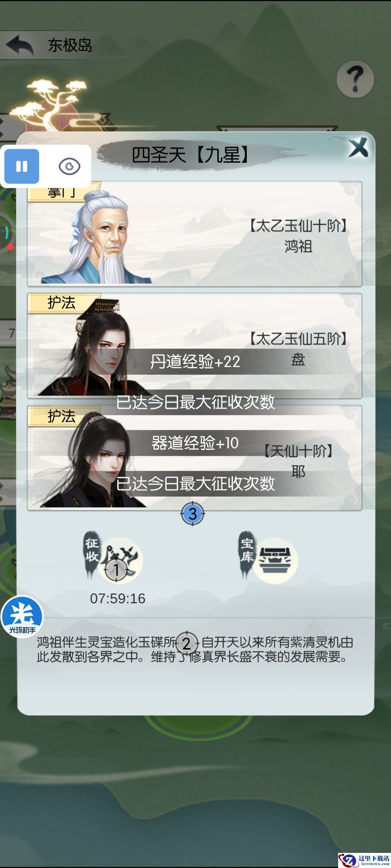Select marker number 2 in description

pyautogui.click(x=186, y=643)
